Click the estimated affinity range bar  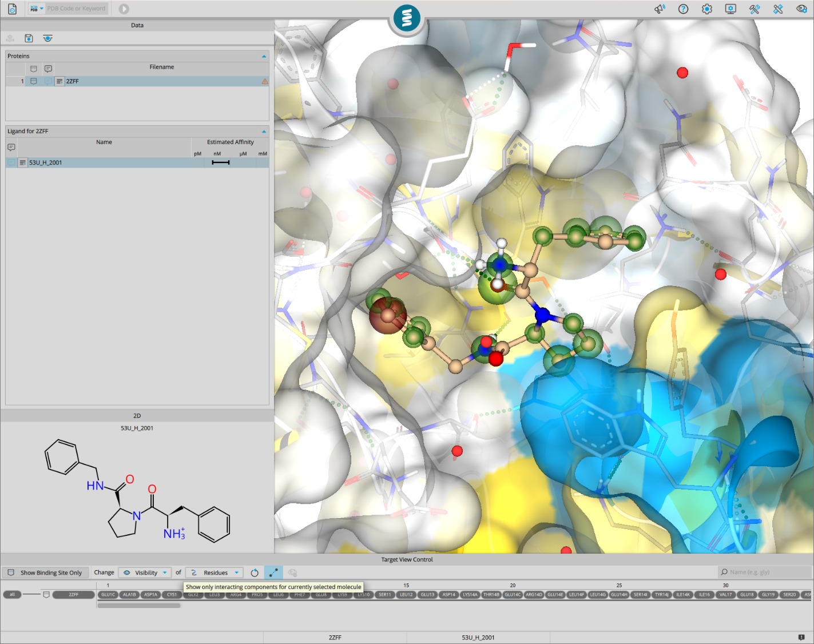pyautogui.click(x=221, y=162)
